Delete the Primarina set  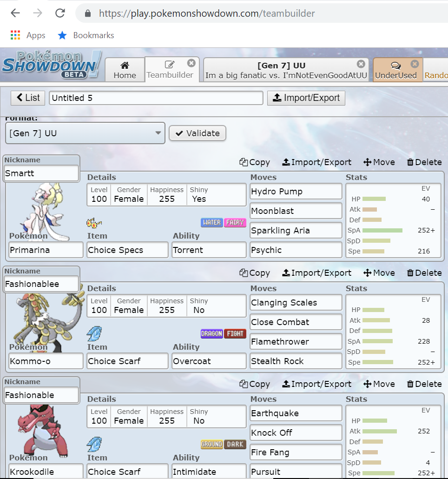[424, 162]
